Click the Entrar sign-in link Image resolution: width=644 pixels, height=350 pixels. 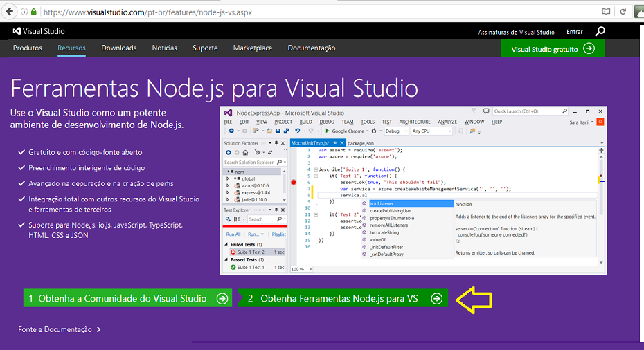point(574,32)
